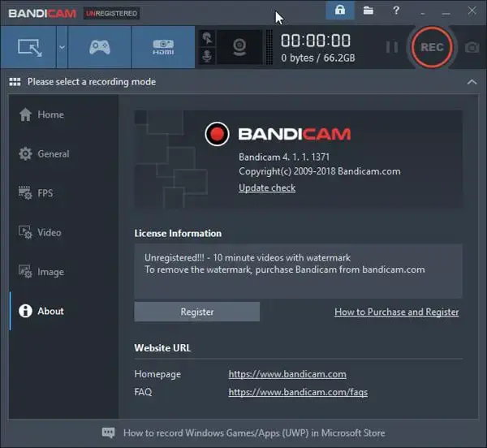This screenshot has height=448, width=487.
Task: Open the Video settings tab
Action: coord(40,232)
